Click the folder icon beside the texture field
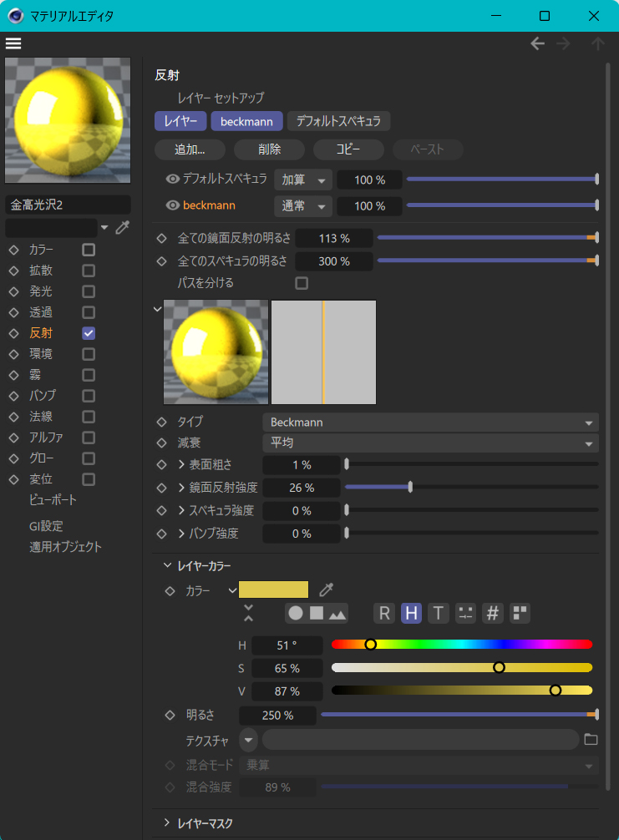 pyautogui.click(x=591, y=740)
